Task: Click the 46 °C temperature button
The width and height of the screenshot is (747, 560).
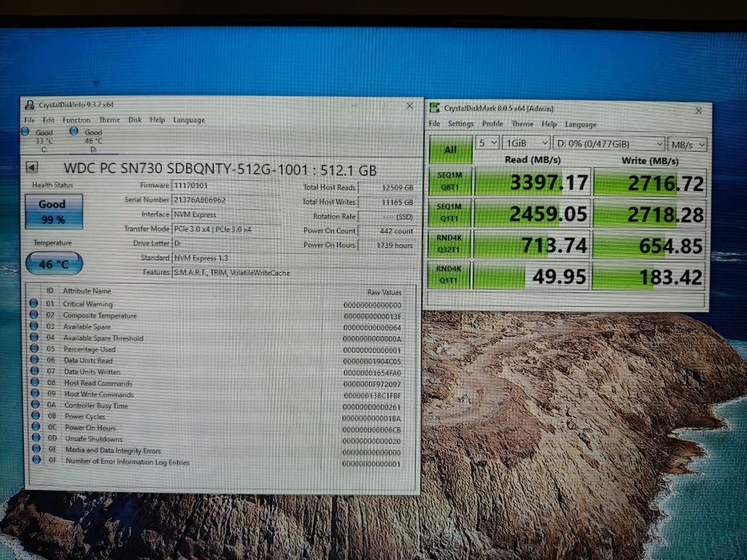Action: click(x=54, y=264)
